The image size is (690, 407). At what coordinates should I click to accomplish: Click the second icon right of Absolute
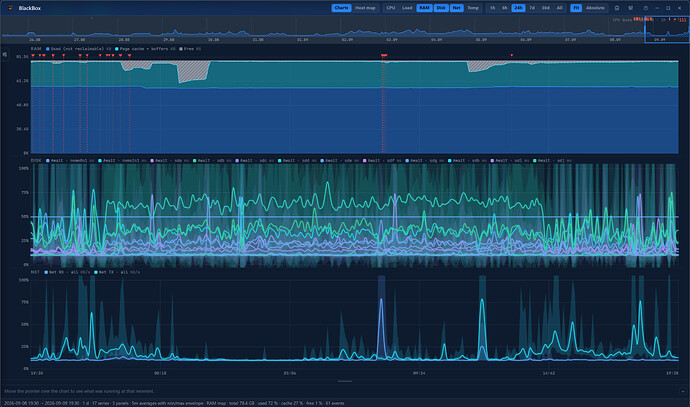(x=631, y=8)
